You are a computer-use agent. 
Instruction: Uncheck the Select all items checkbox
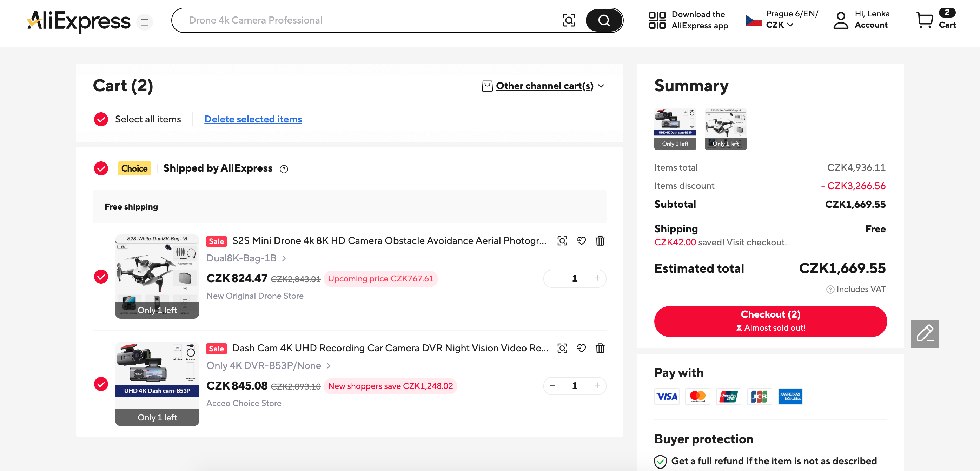coord(101,119)
